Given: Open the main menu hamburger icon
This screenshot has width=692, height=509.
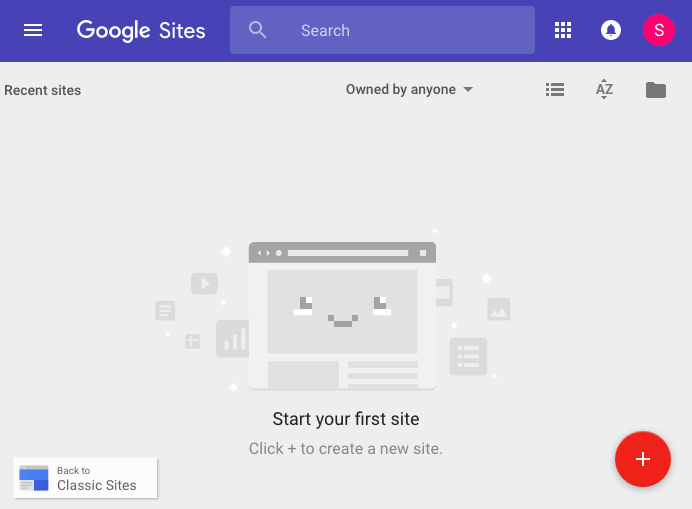Looking at the screenshot, I should click(x=33, y=30).
